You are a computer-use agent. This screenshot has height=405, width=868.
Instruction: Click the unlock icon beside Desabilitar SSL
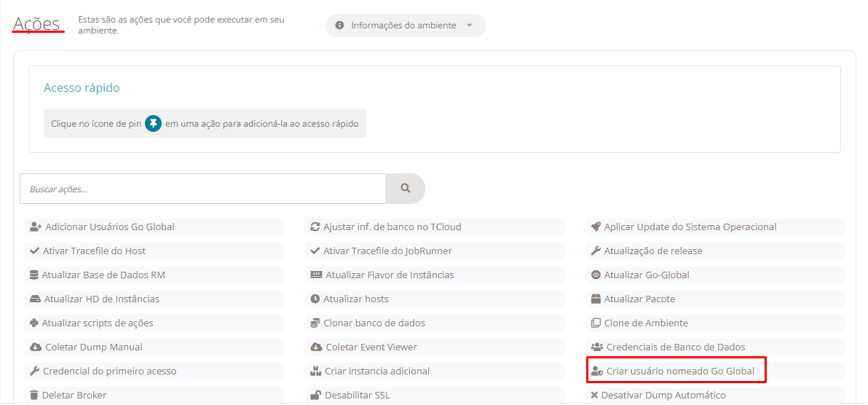[315, 395]
